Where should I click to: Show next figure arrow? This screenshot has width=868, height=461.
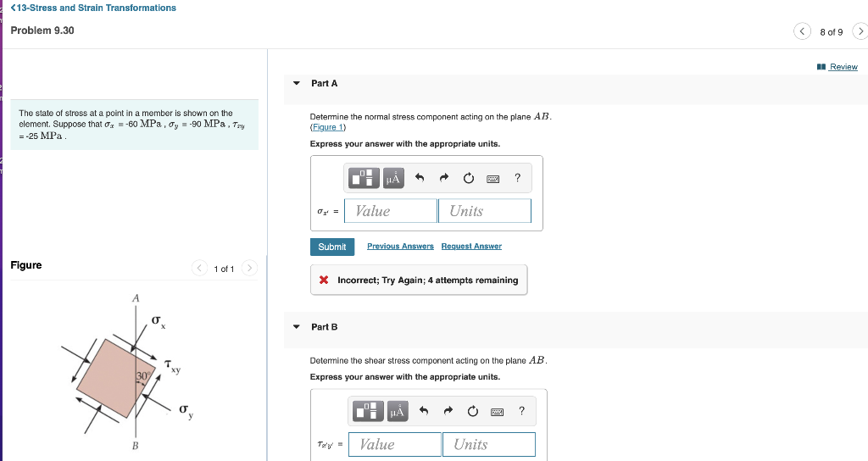click(250, 269)
